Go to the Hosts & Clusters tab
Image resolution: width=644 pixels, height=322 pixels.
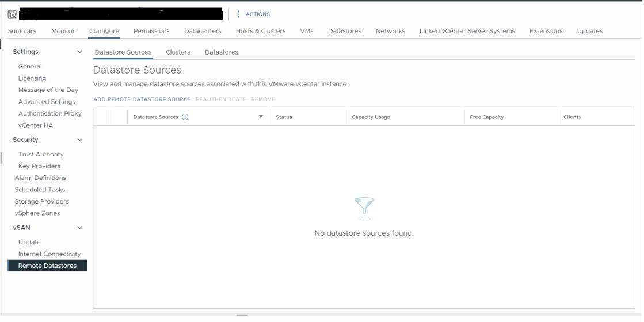click(x=261, y=31)
